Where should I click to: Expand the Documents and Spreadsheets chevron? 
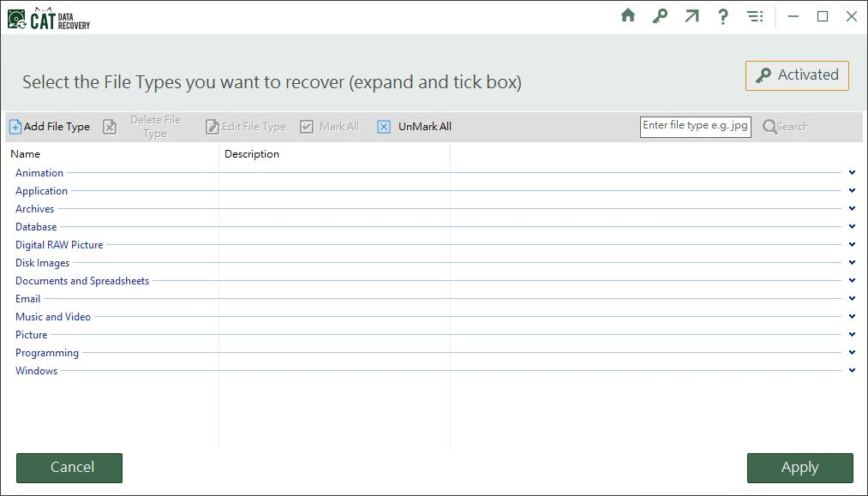click(852, 280)
